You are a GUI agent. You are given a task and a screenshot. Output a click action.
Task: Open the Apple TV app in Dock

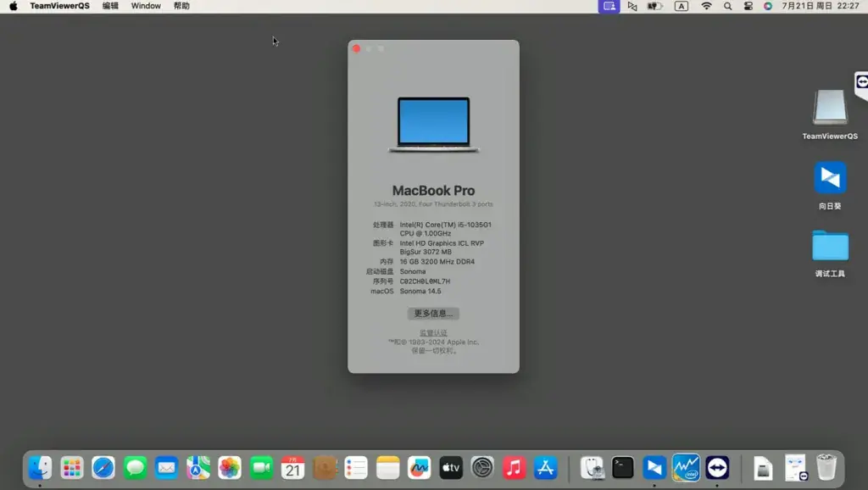click(x=451, y=468)
